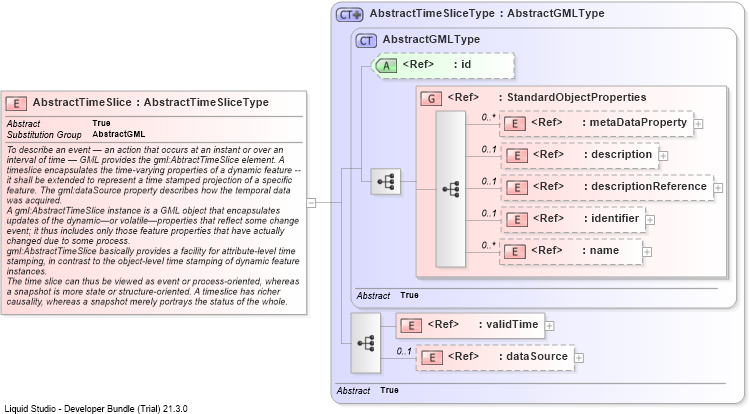The width and height of the screenshot is (749, 414).
Task: Click the E icon of AbstractTimeSlice element
Action: [16, 103]
